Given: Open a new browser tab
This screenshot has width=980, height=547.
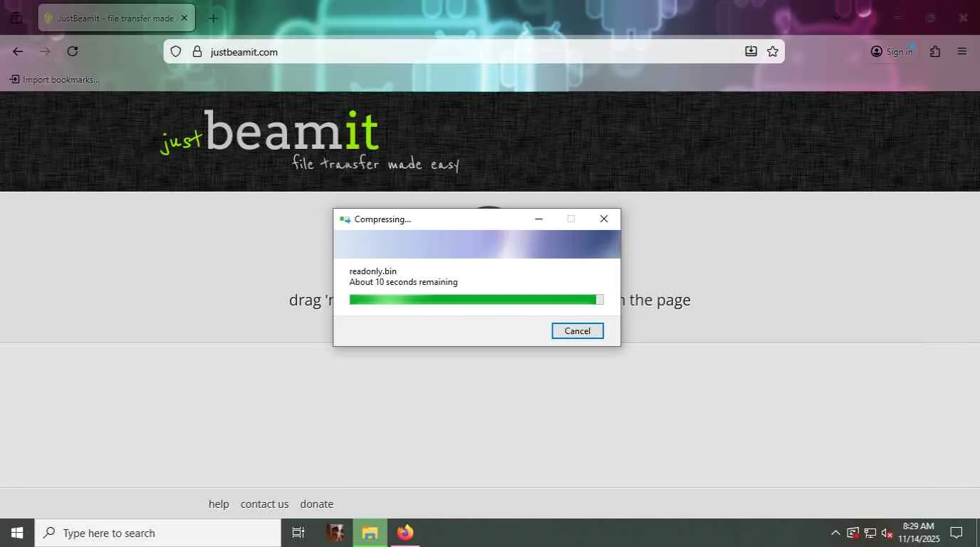Looking at the screenshot, I should click(x=213, y=18).
